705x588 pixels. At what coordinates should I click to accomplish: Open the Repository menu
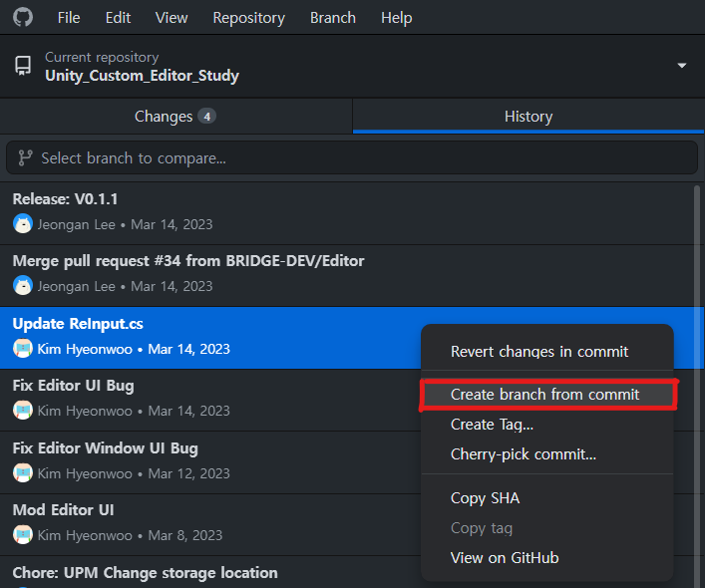(248, 18)
